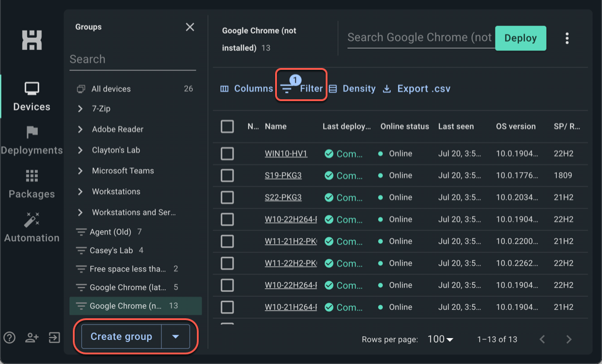The image size is (602, 364).
Task: Open the Filter panel
Action: pyautogui.click(x=302, y=88)
